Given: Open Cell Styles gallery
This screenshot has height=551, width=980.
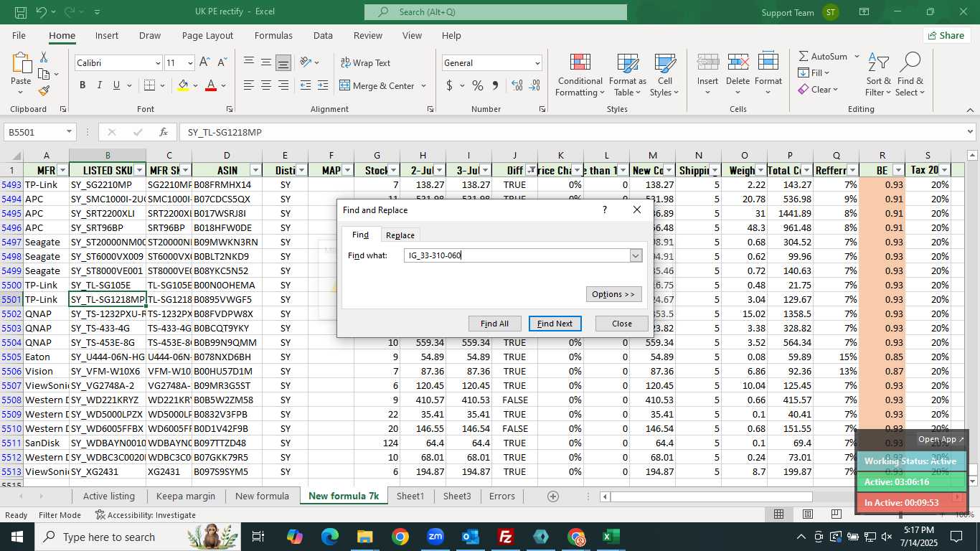Looking at the screenshot, I should [665, 74].
